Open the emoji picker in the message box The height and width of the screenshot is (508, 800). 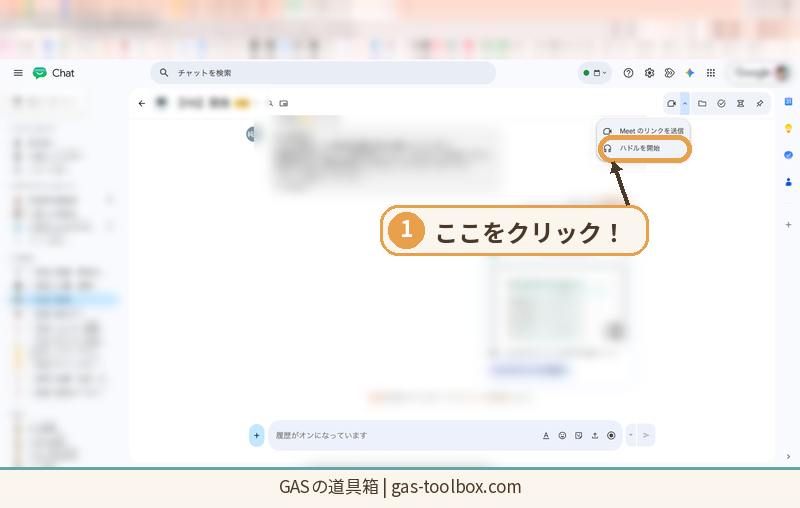click(x=562, y=436)
